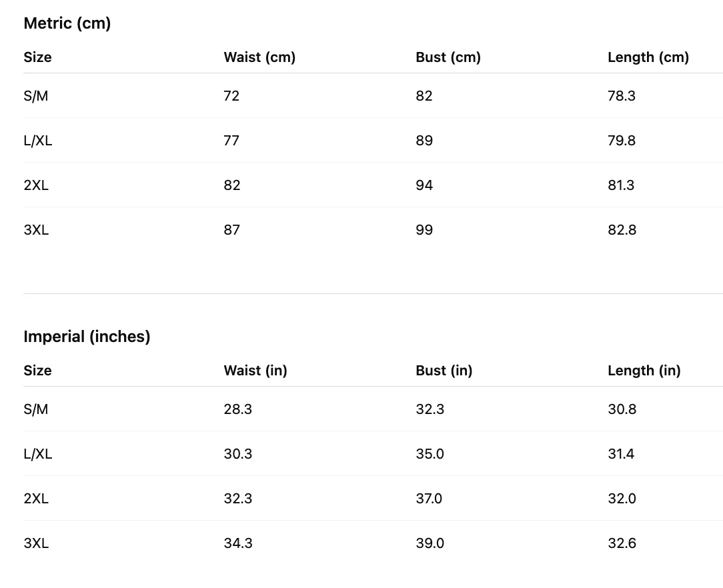Select the Length (cm) column header
The image size is (723, 588).
pos(648,57)
